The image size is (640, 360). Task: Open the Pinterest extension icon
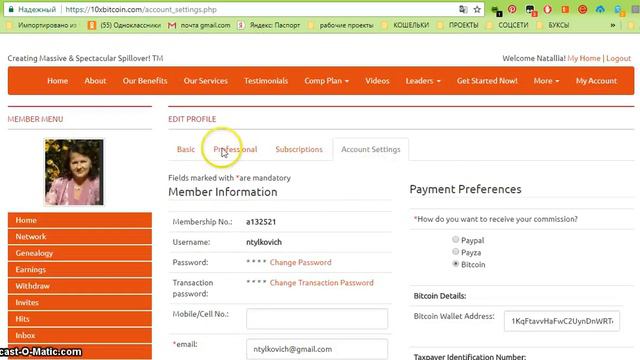[x=512, y=9]
